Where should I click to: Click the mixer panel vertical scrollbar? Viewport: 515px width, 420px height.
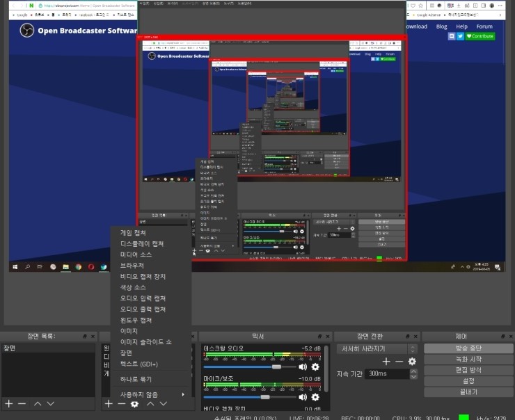[x=326, y=368]
